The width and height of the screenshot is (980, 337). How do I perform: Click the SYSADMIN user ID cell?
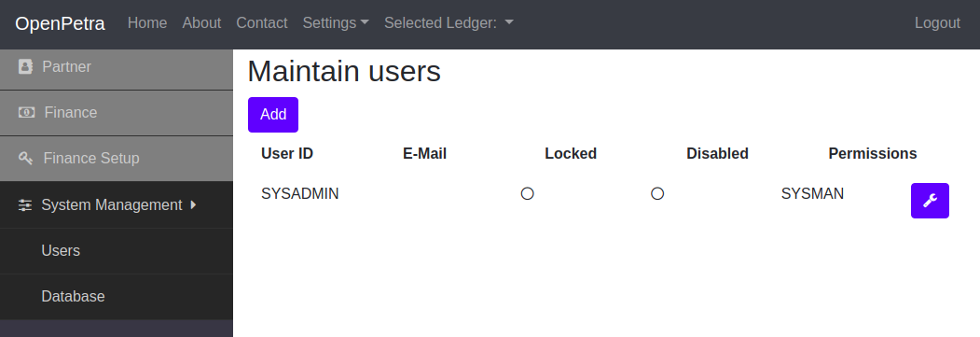click(300, 194)
